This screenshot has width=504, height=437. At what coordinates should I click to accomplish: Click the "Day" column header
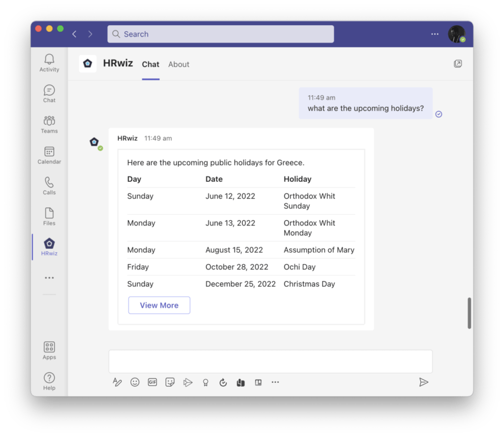pyautogui.click(x=134, y=179)
